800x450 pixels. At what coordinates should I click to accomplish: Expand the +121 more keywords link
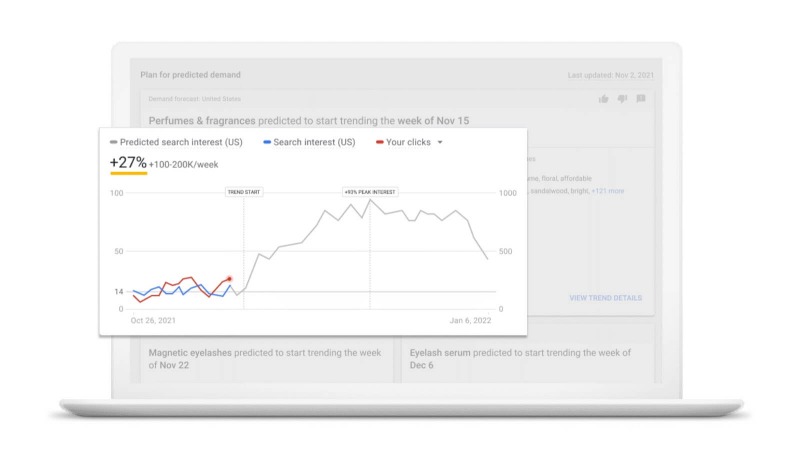608,191
